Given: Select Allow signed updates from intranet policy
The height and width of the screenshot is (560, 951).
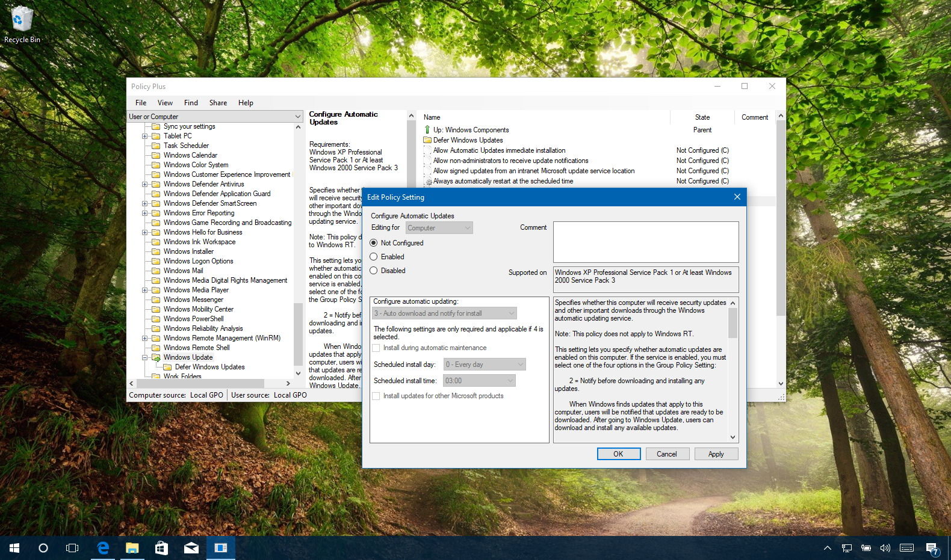Looking at the screenshot, I should tap(534, 171).
